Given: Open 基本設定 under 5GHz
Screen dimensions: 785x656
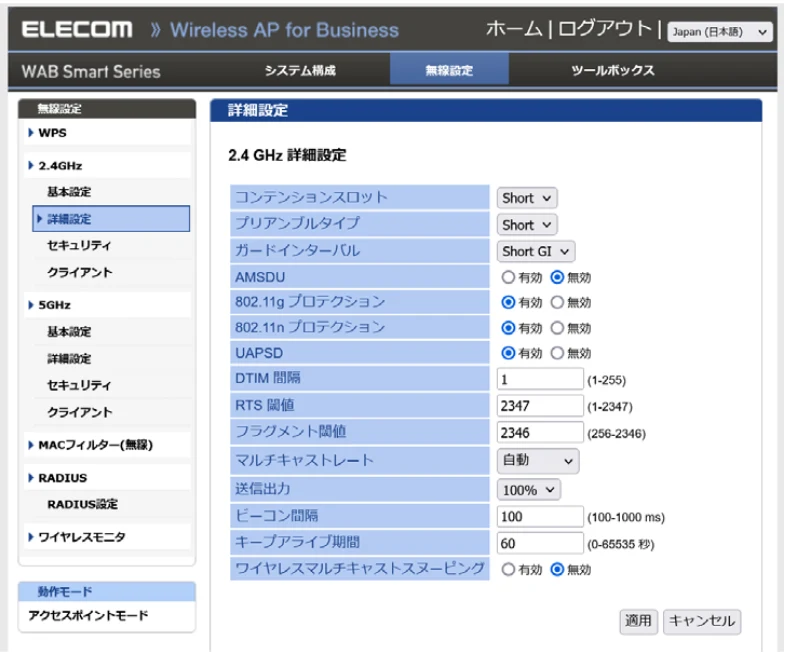Looking at the screenshot, I should tap(69, 332).
